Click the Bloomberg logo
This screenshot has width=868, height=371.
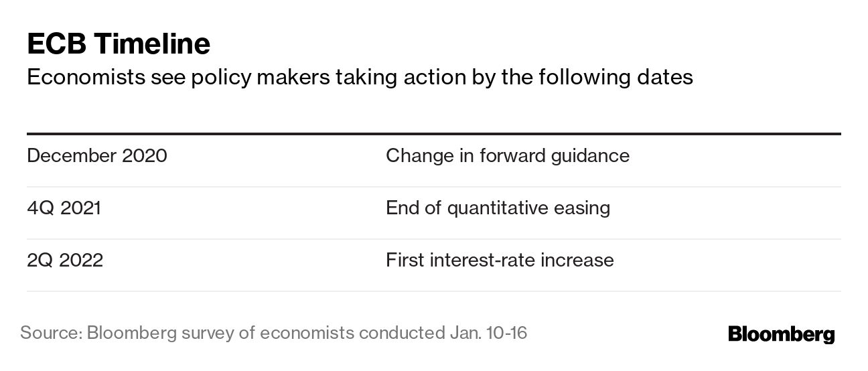pos(781,333)
